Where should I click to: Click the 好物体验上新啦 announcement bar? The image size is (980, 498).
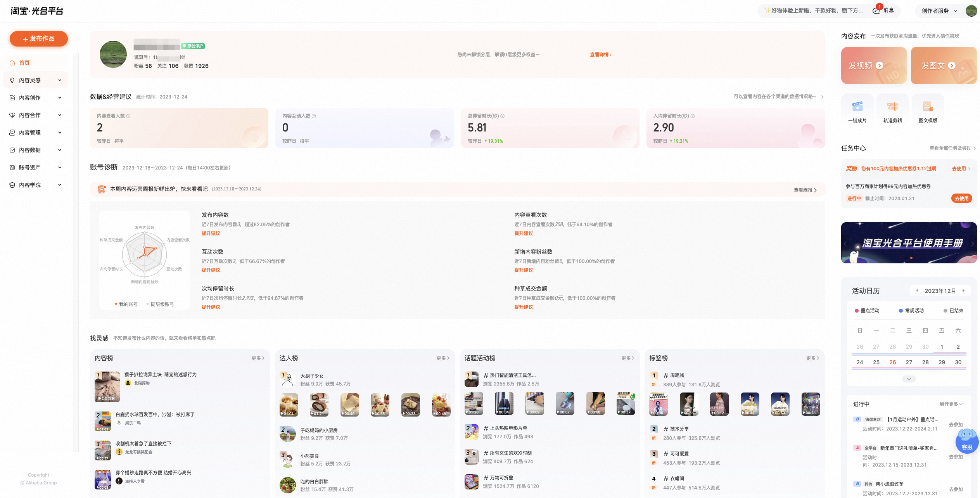pos(814,10)
